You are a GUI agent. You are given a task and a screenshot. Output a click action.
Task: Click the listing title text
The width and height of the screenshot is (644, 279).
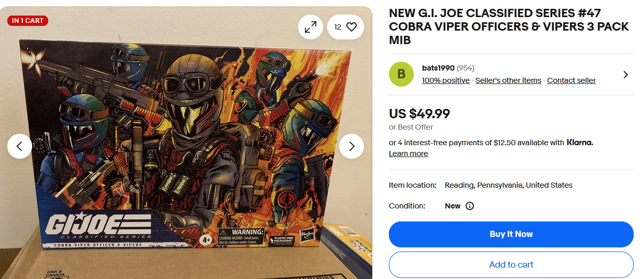[x=509, y=26]
